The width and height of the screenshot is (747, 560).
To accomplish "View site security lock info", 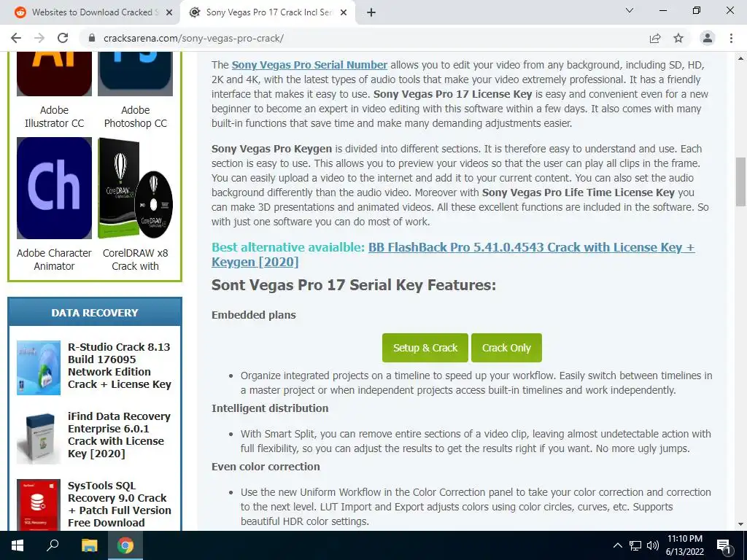I will pyautogui.click(x=92, y=38).
